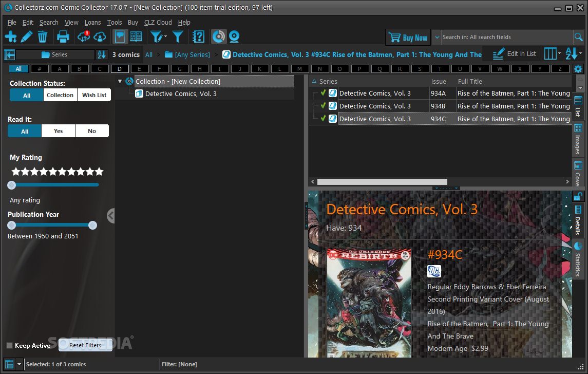Collapse the filter panel side arrow
588x374 pixels.
[x=110, y=216]
